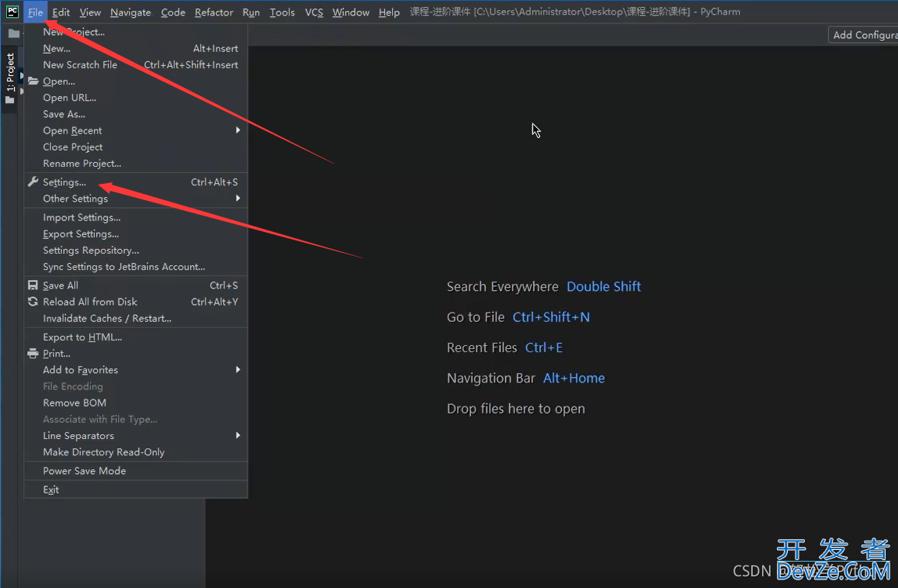
Task: Open the Edit menu
Action: (x=61, y=12)
